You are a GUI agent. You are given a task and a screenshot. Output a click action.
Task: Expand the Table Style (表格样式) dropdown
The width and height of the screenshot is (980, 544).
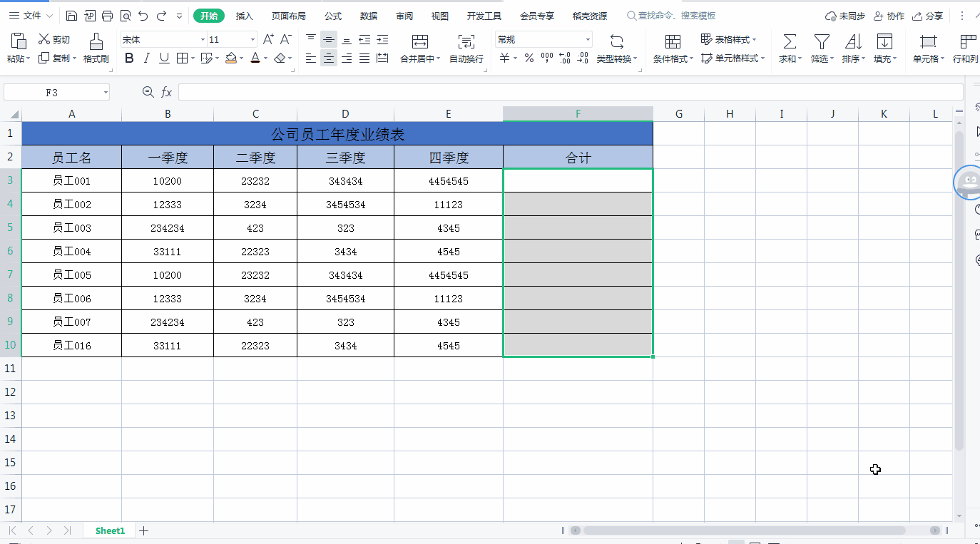point(754,40)
